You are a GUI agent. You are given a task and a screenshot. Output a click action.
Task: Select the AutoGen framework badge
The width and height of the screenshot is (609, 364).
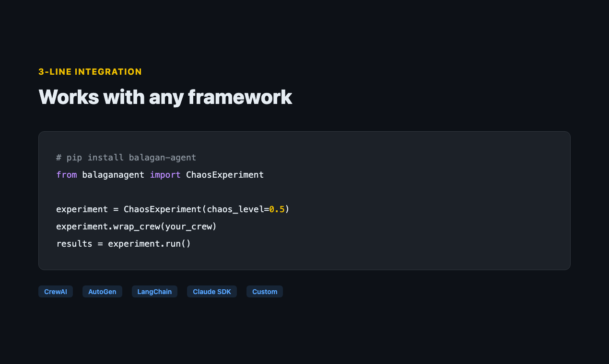[102, 291]
